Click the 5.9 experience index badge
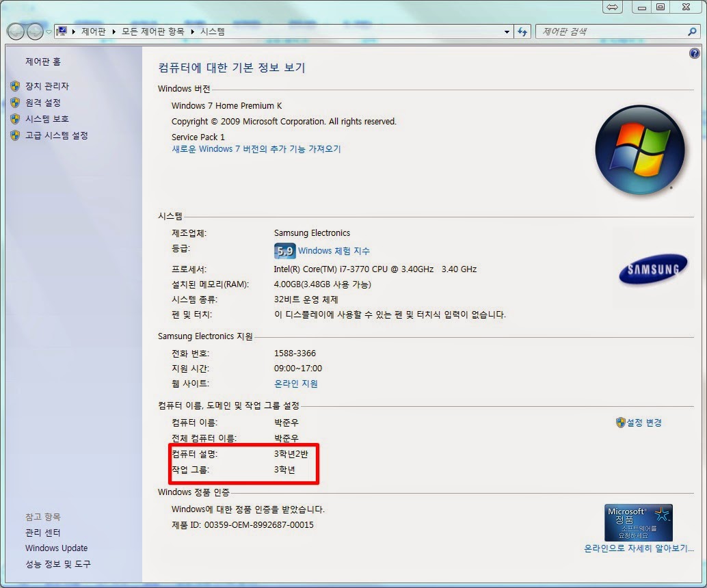707x588 pixels. pos(284,251)
